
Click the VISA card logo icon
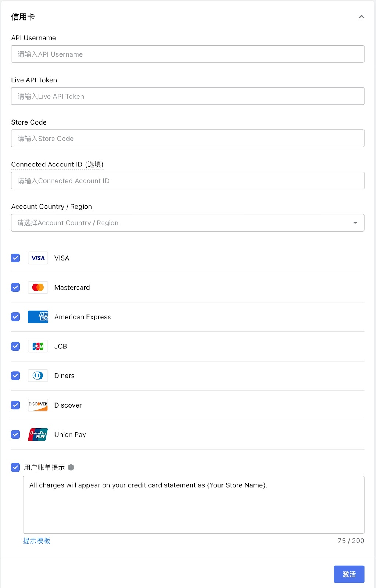pos(38,258)
